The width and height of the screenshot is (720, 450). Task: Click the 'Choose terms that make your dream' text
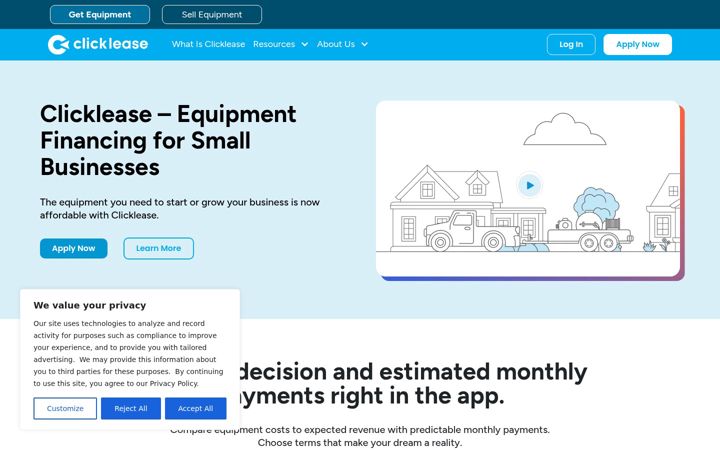[360, 443]
